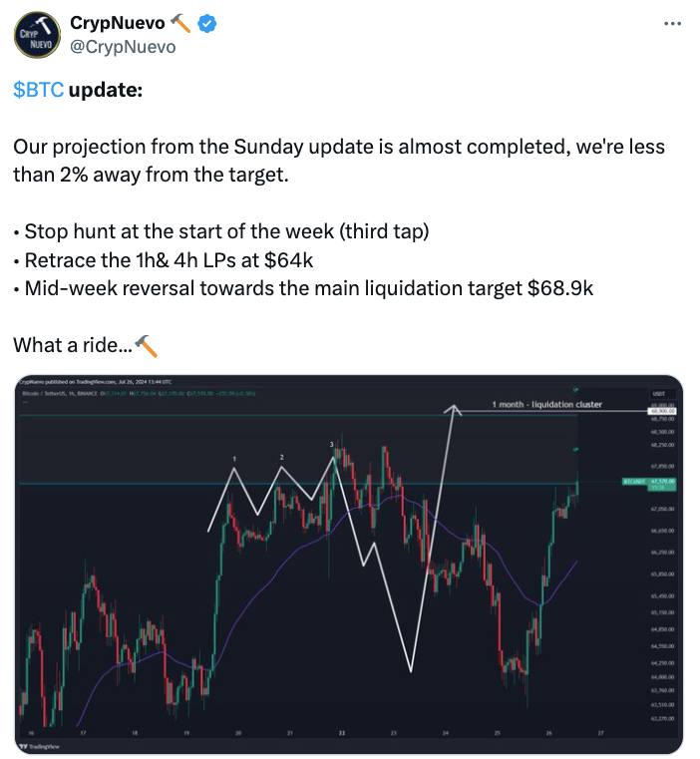Click the 68,900.00 target price label

[662, 411]
